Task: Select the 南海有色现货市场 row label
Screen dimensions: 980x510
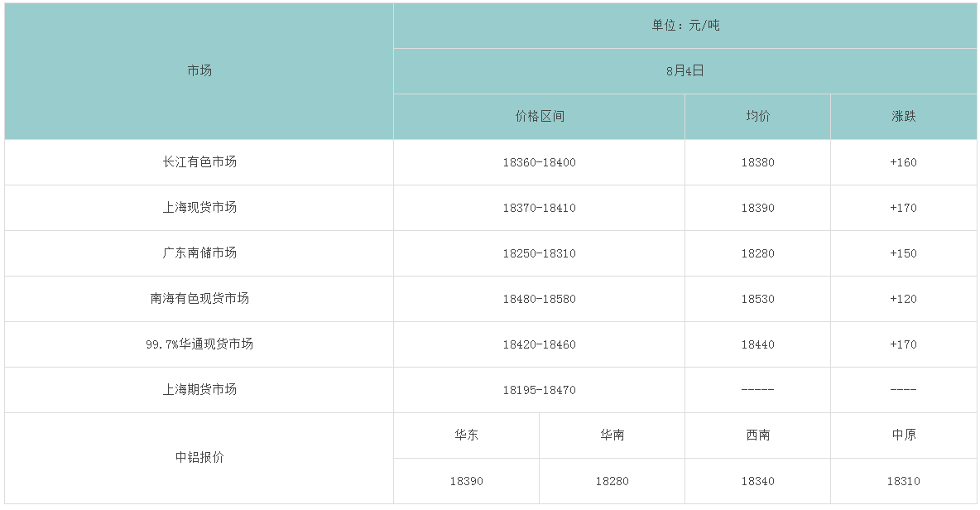Action: click(x=199, y=299)
